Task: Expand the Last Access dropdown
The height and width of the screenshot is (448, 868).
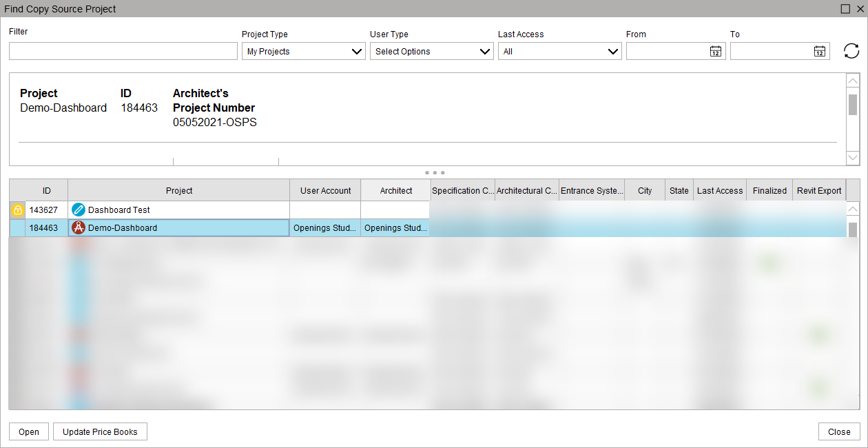Action: tap(613, 52)
